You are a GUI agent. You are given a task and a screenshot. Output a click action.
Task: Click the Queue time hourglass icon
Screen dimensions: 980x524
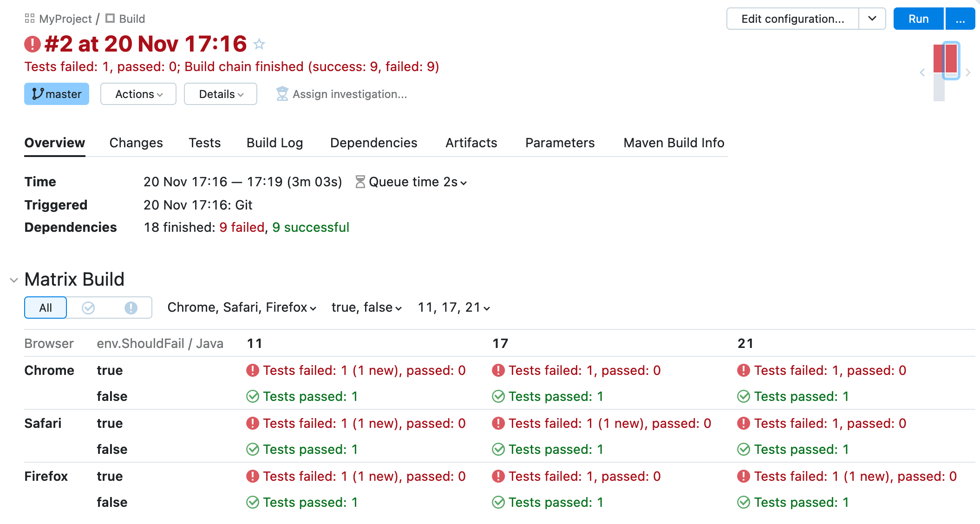[x=360, y=182]
